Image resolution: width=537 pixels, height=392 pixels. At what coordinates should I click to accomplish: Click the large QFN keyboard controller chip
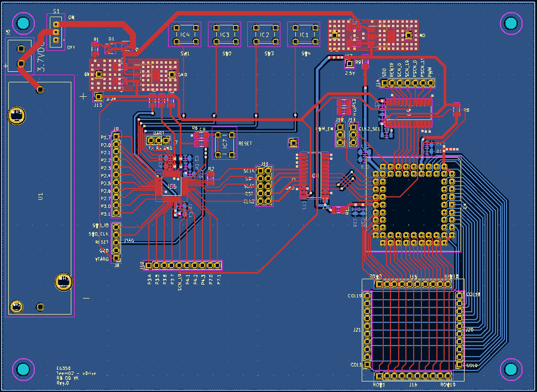pos(414,199)
